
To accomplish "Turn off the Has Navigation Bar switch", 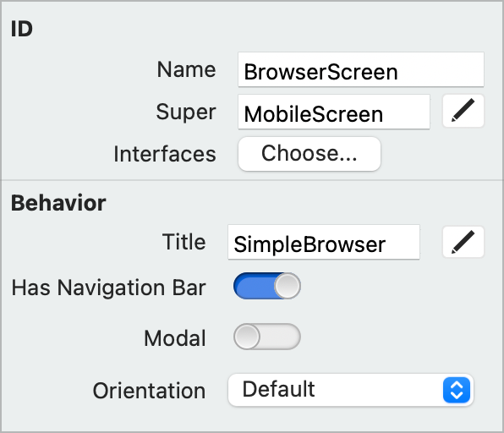I will (267, 286).
